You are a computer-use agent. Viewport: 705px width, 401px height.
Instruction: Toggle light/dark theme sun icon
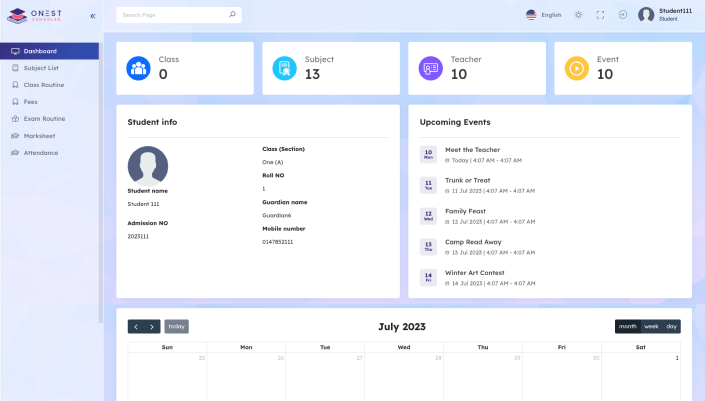[x=578, y=15]
